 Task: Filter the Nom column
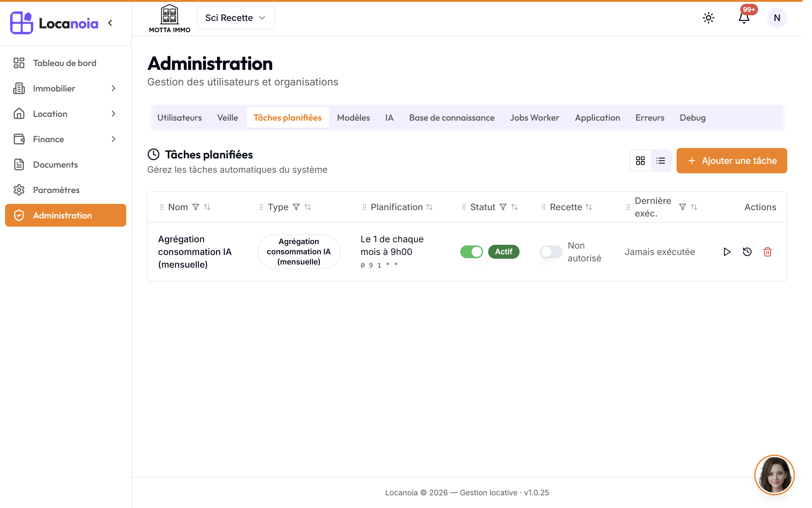[196, 207]
